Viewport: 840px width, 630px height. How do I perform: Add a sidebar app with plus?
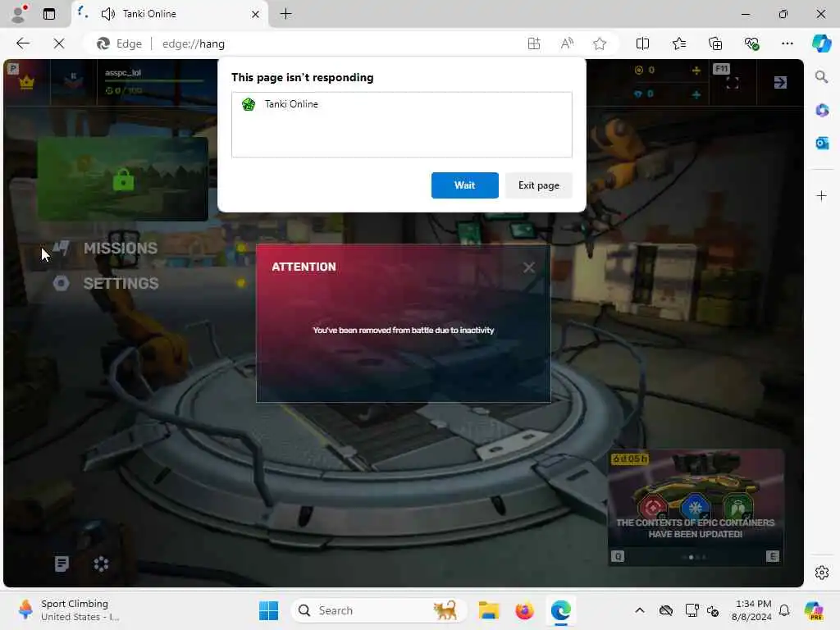821,195
